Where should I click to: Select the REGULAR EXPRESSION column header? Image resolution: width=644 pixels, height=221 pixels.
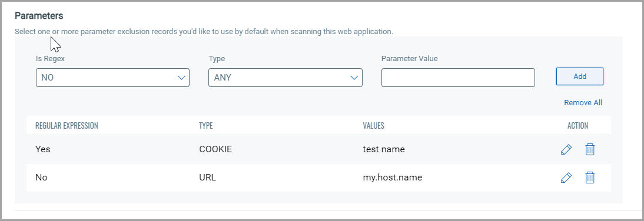point(67,125)
